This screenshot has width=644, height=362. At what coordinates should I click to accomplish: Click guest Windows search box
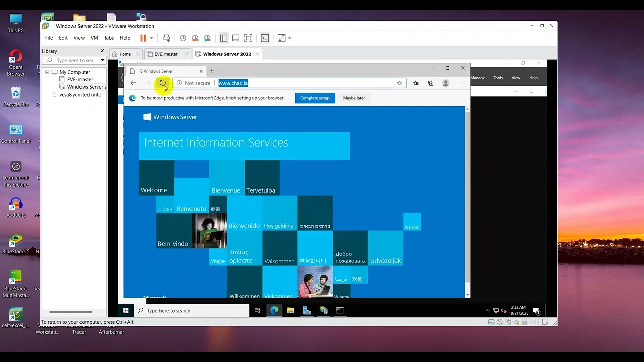[192, 310]
